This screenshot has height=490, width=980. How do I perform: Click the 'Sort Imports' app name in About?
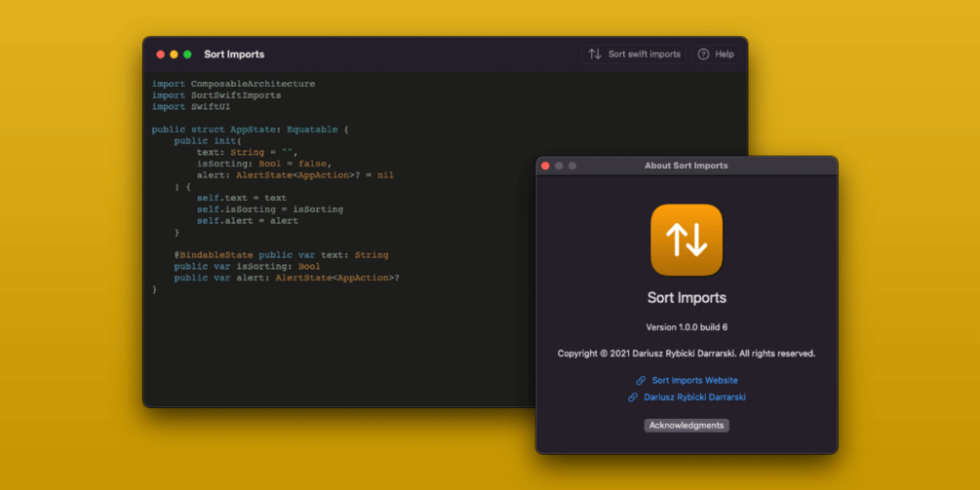(686, 298)
